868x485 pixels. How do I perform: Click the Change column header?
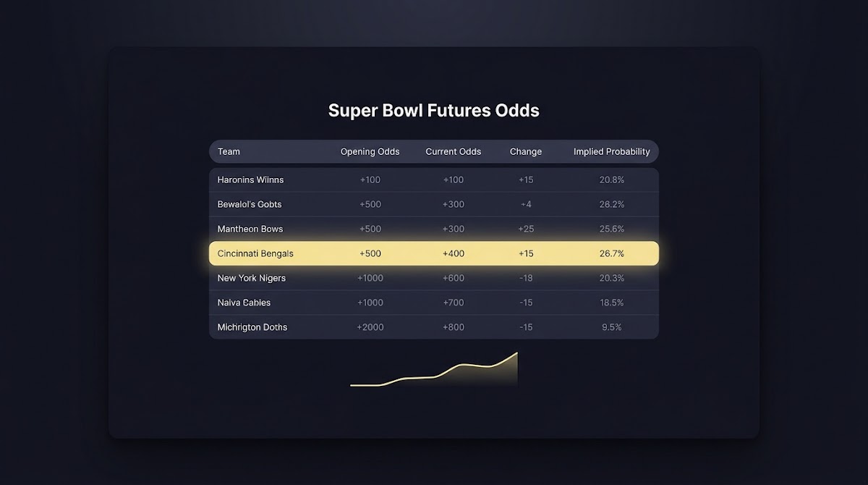coord(526,151)
